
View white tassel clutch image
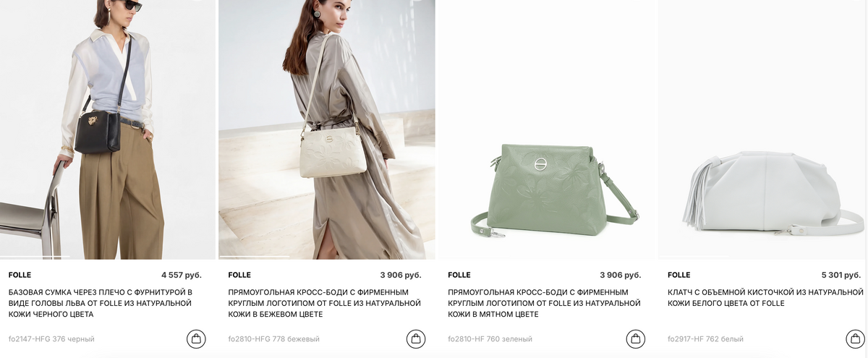tap(763, 129)
